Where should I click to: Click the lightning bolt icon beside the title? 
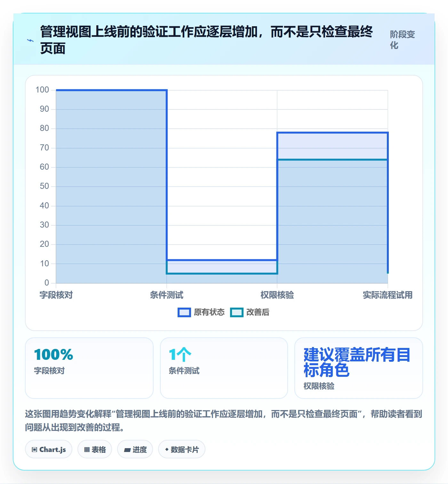pyautogui.click(x=30, y=41)
